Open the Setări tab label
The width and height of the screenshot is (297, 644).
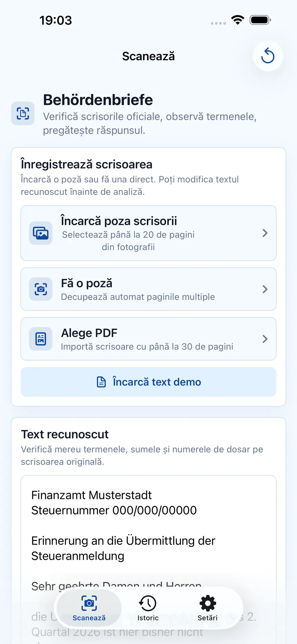(x=208, y=618)
